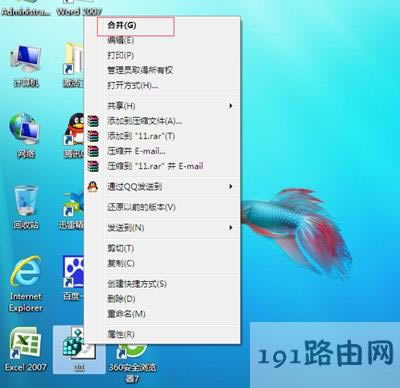The height and width of the screenshot is (388, 400).
Task: Click the 迅雷 Thunder bird desktop shortcut
Action: 71,210
